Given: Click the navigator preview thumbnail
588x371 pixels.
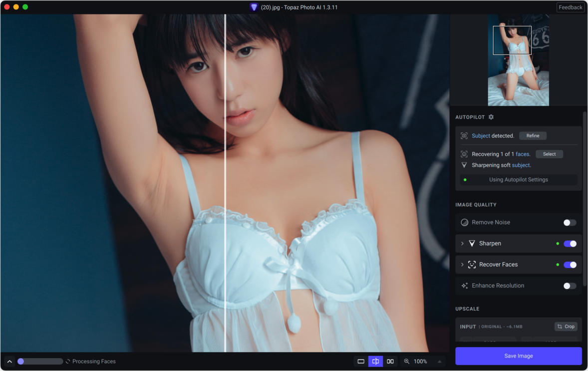Looking at the screenshot, I should [x=518, y=60].
